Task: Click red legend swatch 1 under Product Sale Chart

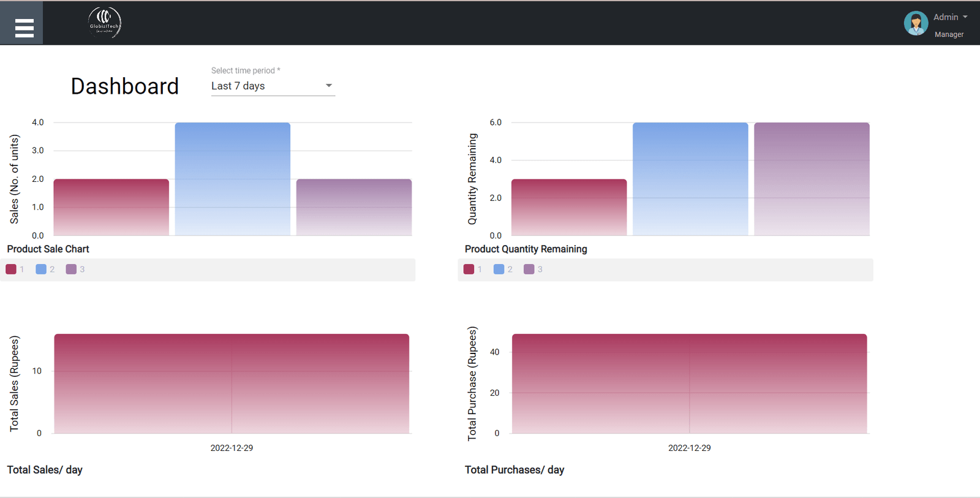Action: point(11,269)
